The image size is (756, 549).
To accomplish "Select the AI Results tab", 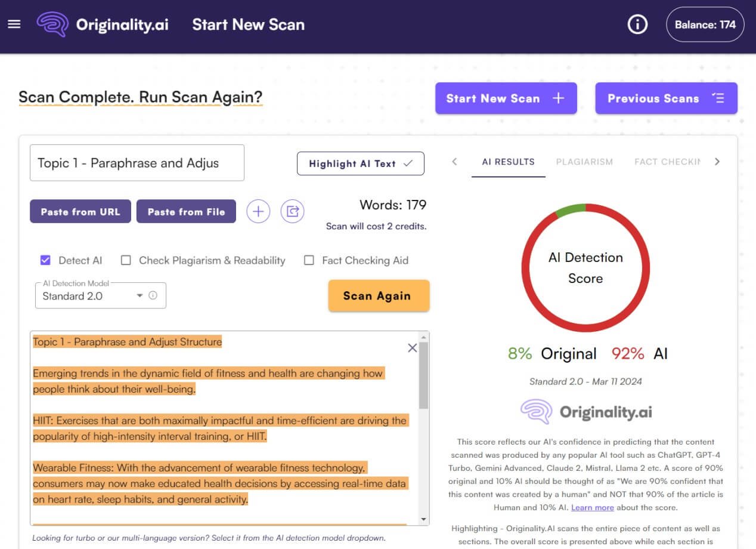I will (508, 162).
